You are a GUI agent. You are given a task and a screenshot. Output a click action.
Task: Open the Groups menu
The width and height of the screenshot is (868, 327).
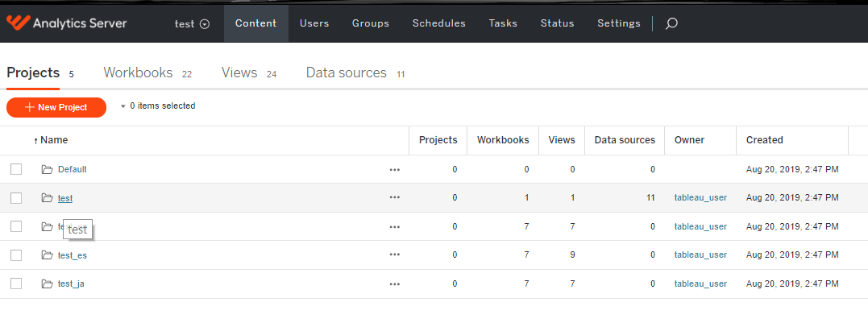[x=371, y=23]
